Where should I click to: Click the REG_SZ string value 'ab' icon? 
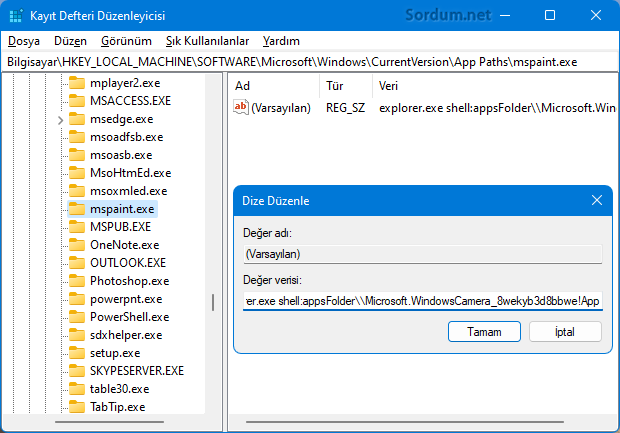[x=240, y=107]
